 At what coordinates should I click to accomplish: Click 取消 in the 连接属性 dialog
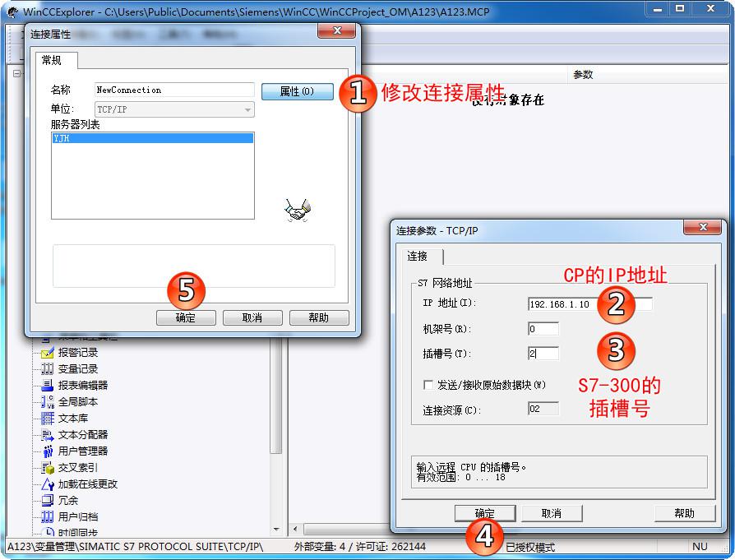tap(252, 317)
